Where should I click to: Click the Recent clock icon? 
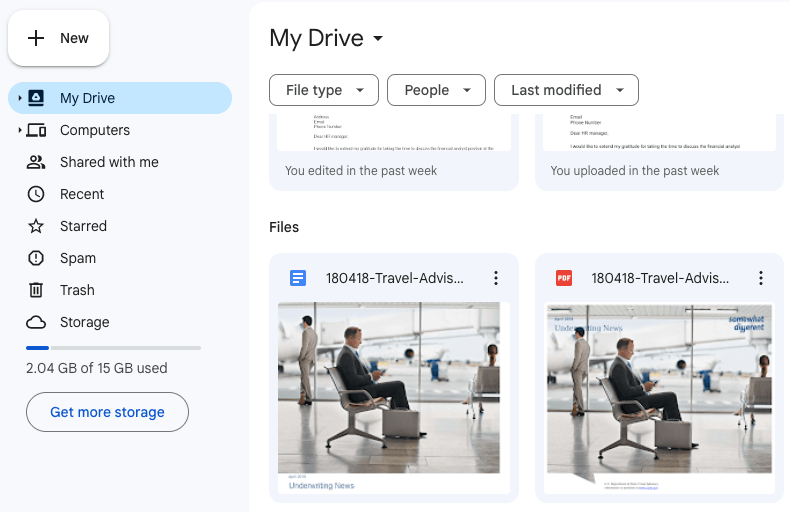pyautogui.click(x=37, y=194)
